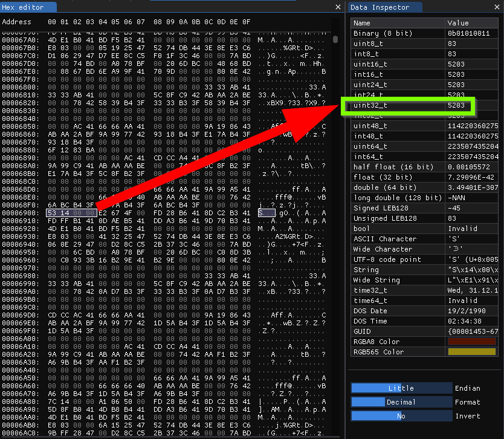Screen dimensions: 504x439
Task: Select byte 53 at address 00006900
Action: (52, 213)
